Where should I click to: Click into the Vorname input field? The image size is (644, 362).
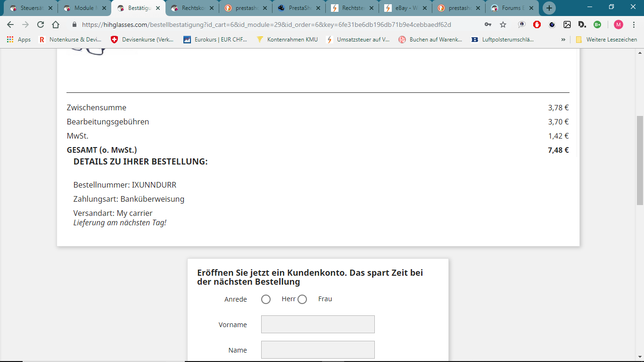(x=318, y=324)
